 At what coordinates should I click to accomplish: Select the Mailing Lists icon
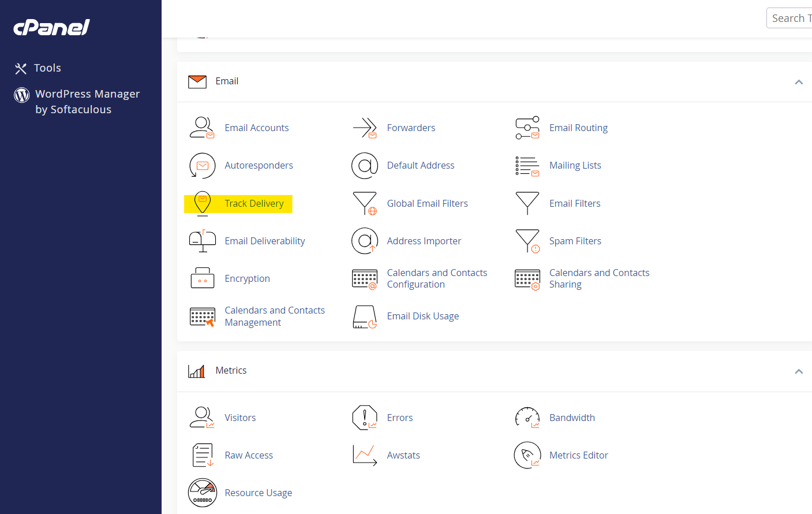point(527,165)
